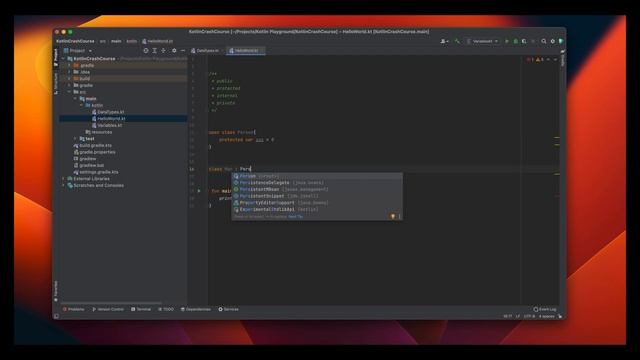
Task: Click the UTF-8 encoding in status bar
Action: point(529,316)
